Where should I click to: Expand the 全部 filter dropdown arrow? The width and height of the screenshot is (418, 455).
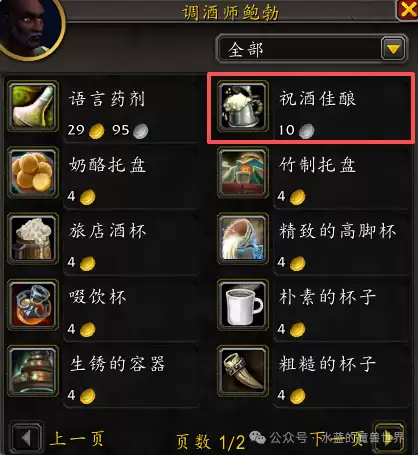(x=393, y=49)
